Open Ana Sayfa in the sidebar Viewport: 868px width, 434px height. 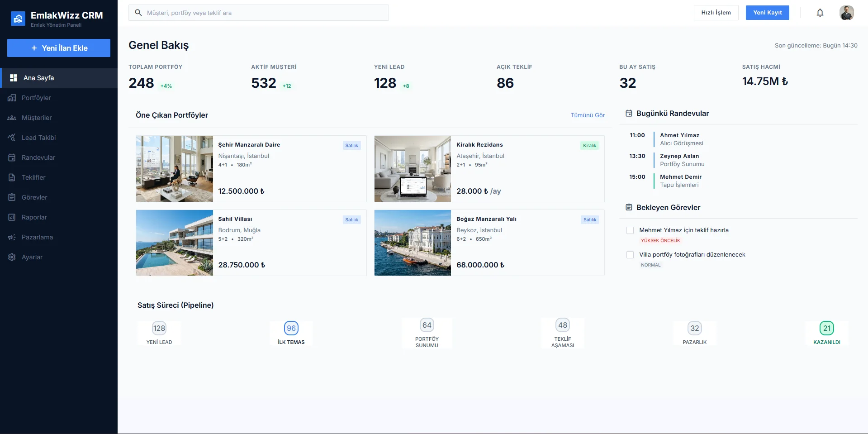pos(59,78)
